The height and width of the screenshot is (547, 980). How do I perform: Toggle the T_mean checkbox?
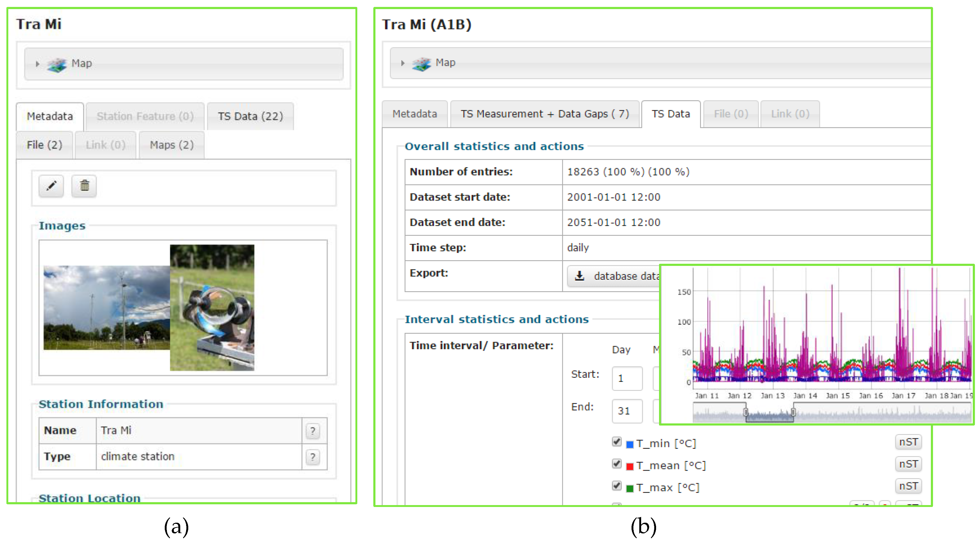[x=616, y=464]
